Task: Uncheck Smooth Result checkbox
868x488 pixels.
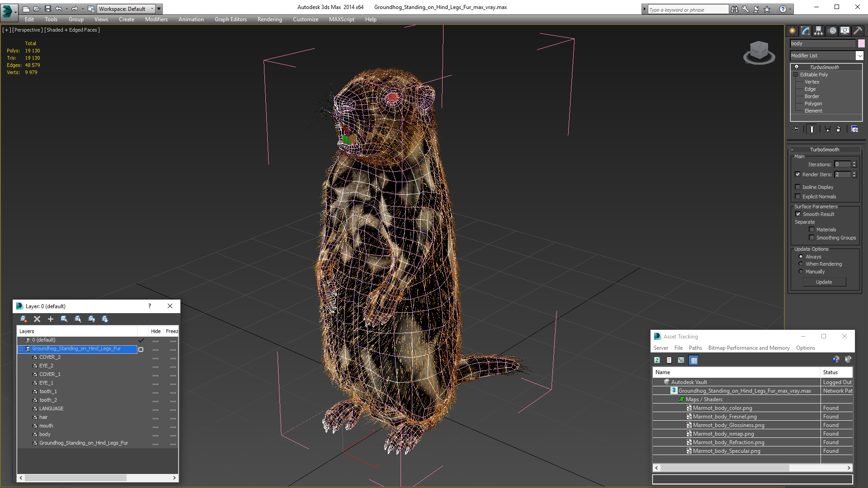Action: [798, 214]
